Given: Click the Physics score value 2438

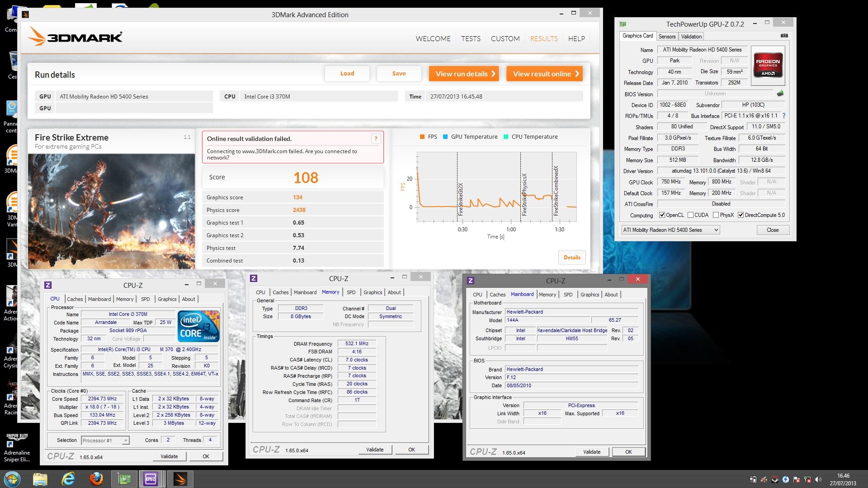Looking at the screenshot, I should [299, 210].
